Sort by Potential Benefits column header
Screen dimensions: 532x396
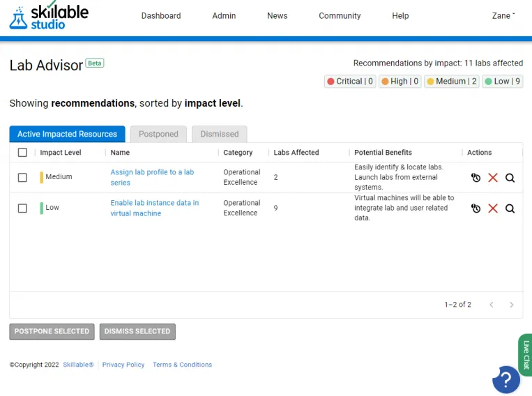pyautogui.click(x=383, y=153)
